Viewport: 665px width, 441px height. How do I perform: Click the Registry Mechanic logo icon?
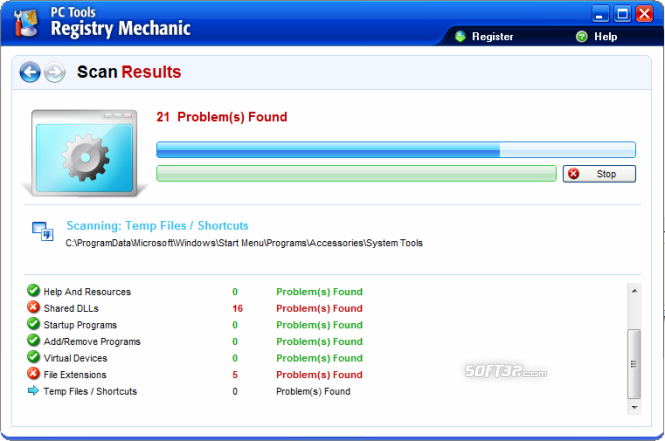25,23
